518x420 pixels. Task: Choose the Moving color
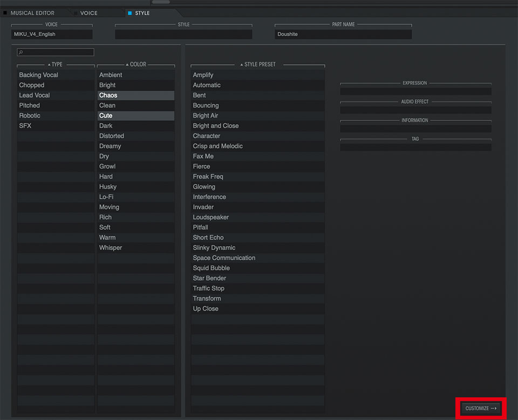pos(136,207)
